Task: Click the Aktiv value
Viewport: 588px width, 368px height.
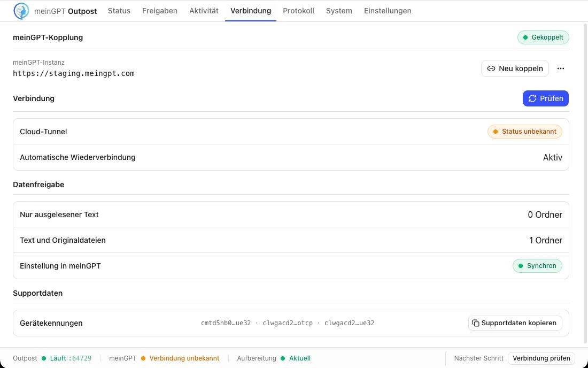Action: click(x=552, y=158)
